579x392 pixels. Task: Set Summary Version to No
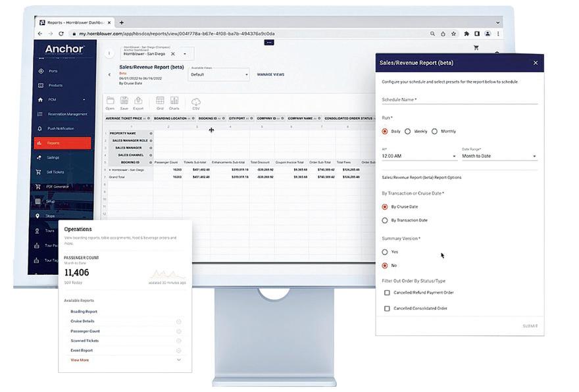[x=385, y=266]
